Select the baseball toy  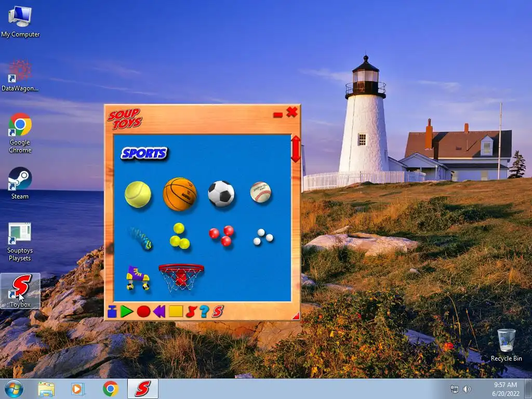(261, 192)
